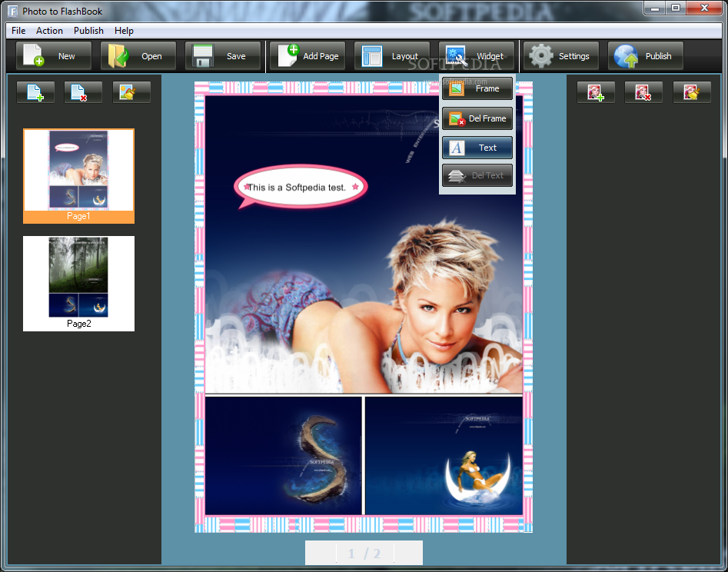728x572 pixels.
Task: Click the speech bubble text on the canvas
Action: 297,188
